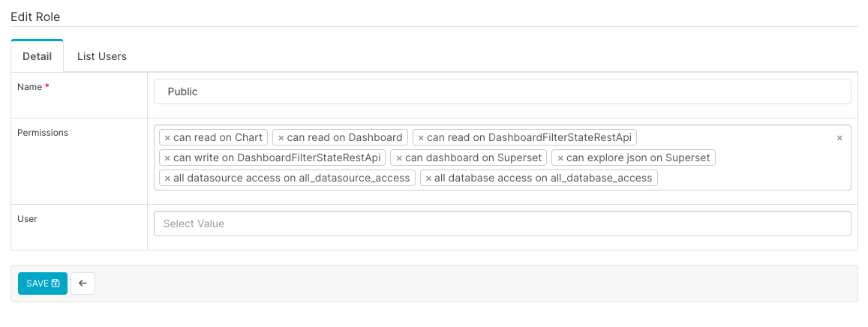This screenshot has height=327, width=868.
Task: Remove 'can explore json on Superset' tag
Action: [560, 158]
